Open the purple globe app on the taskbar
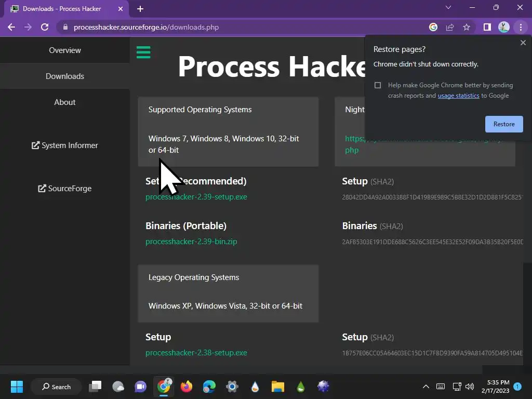The image size is (532, 399). [323, 387]
